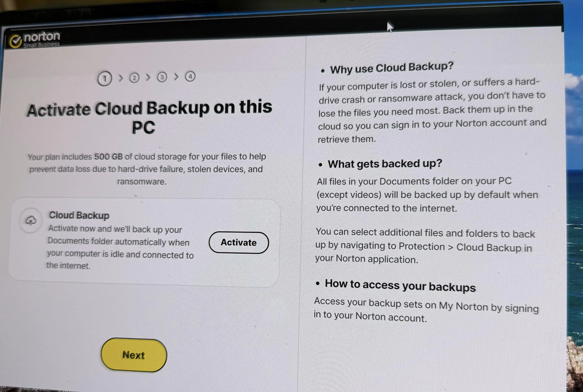Click chevron between steps 3 and 4
Viewport: 583px width, 392px height.
tap(176, 77)
